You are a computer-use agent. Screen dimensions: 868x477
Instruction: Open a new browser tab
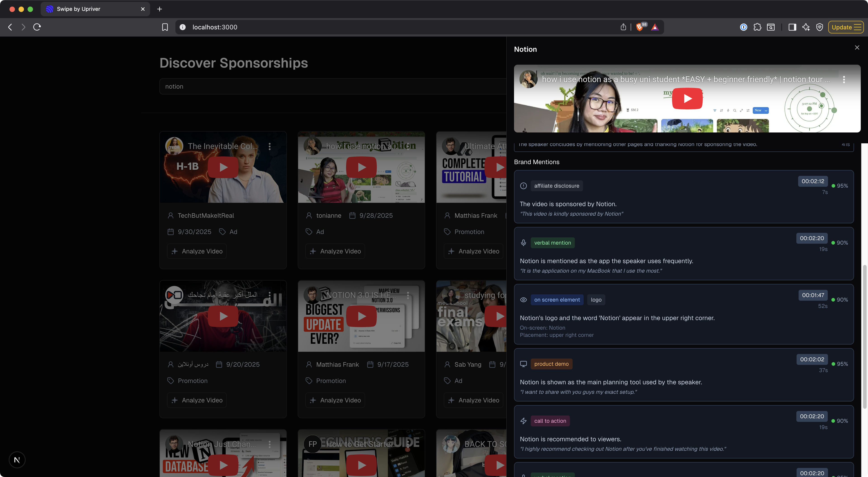[x=159, y=9]
